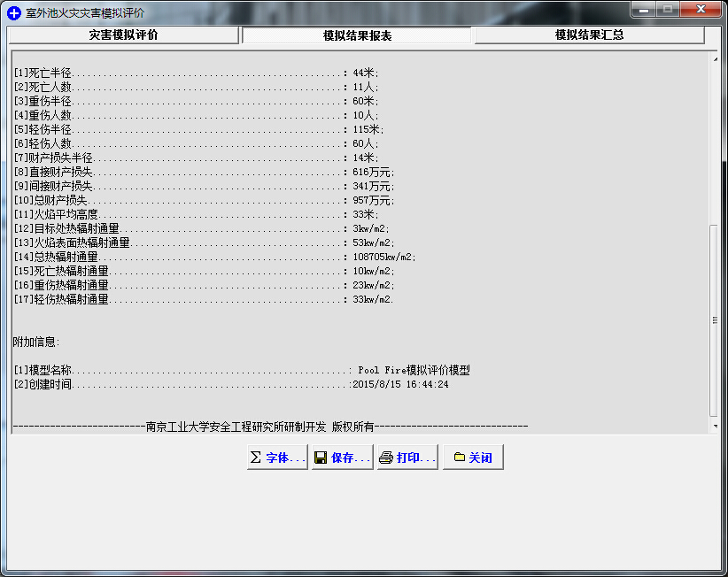Click the 附加信息 heading text

coord(36,342)
